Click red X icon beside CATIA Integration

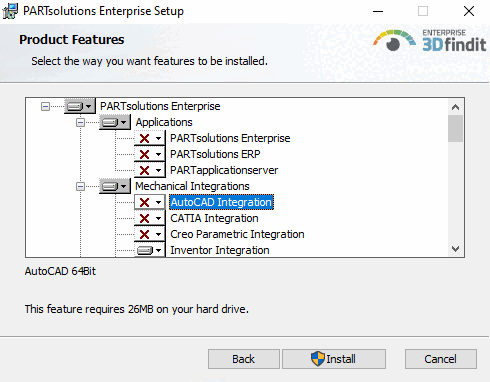coord(144,218)
